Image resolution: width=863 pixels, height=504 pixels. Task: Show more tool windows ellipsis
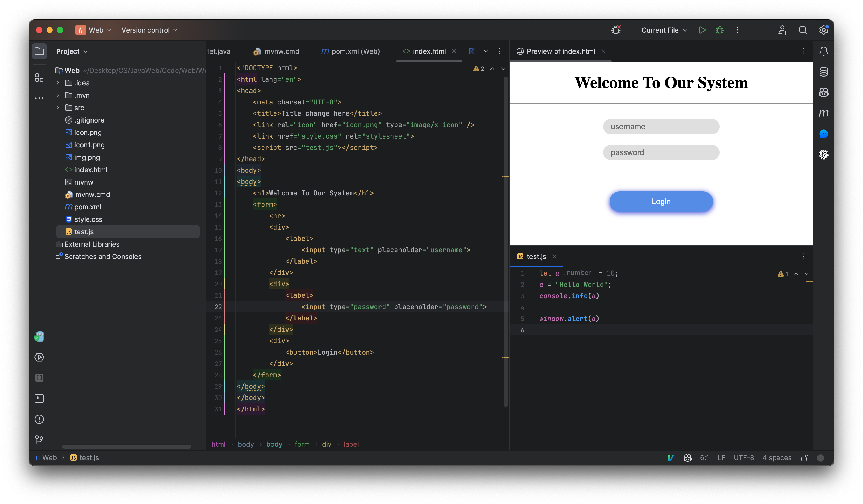[39, 98]
